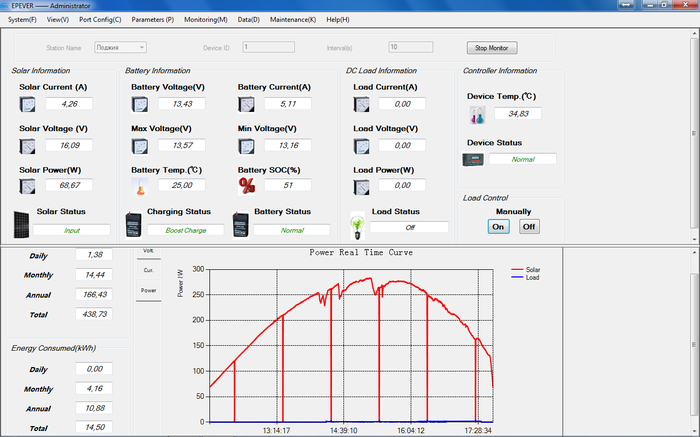Image resolution: width=700 pixels, height=437 pixels.
Task: Open the Port Config (C) menu
Action: point(100,19)
